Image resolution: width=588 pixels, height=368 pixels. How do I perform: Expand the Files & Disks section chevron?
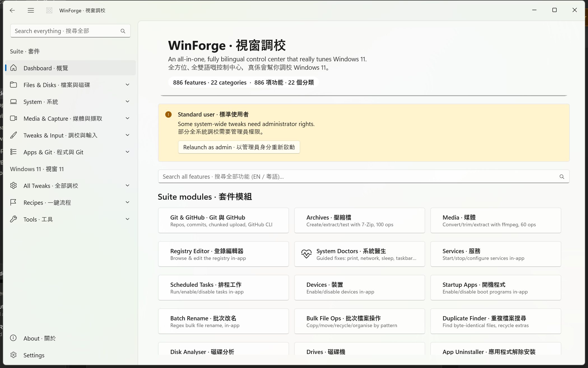[127, 85]
